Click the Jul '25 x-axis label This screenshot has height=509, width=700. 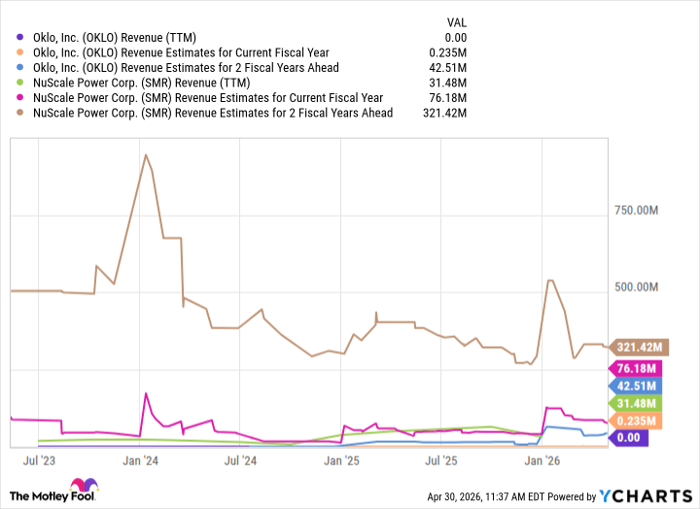pos(441,461)
